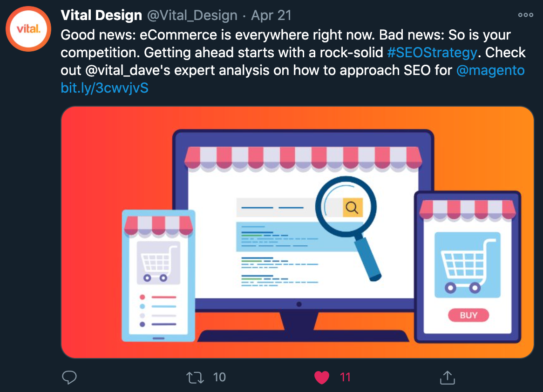The image size is (543, 392).
Task: Click the retweet count 10
Action: [x=219, y=377]
